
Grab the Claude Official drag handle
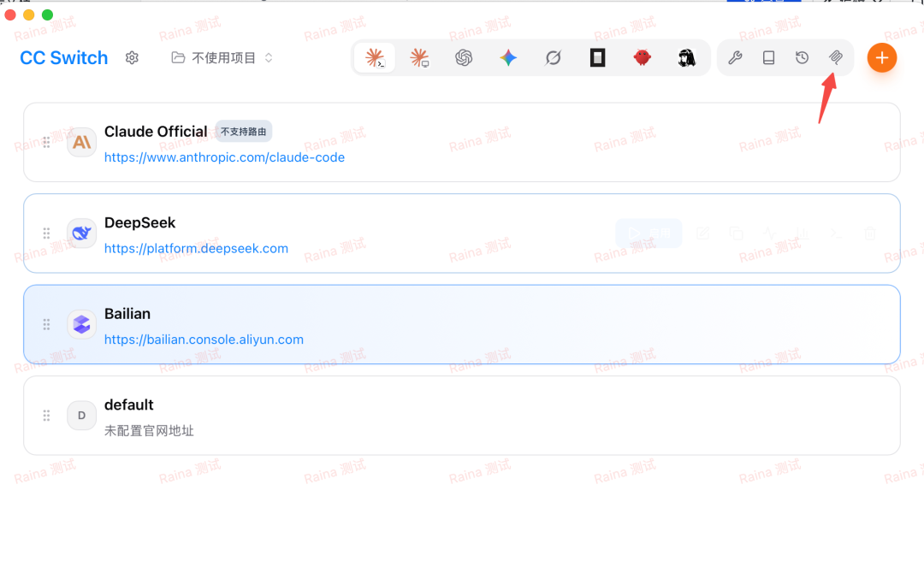(46, 143)
